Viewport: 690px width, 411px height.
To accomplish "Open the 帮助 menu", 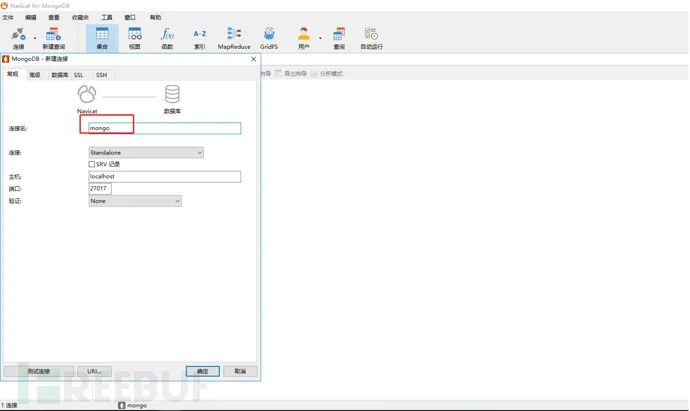I will coord(155,17).
